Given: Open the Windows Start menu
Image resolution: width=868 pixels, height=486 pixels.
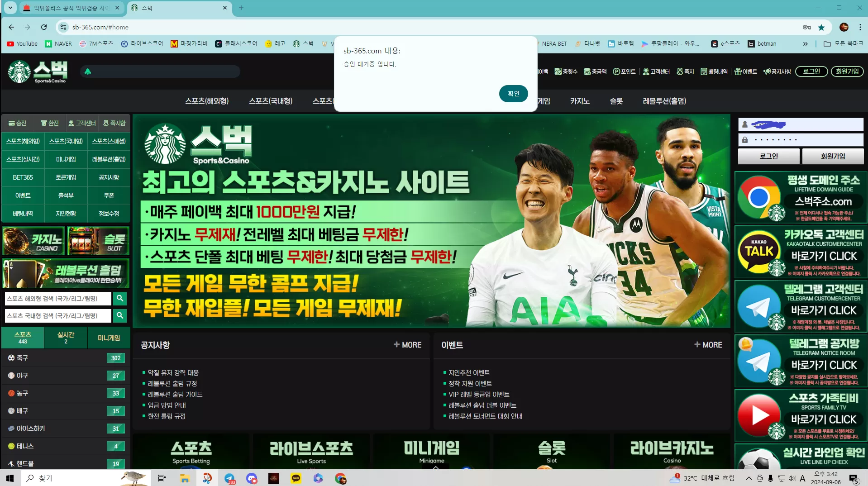Looking at the screenshot, I should pos(10,478).
